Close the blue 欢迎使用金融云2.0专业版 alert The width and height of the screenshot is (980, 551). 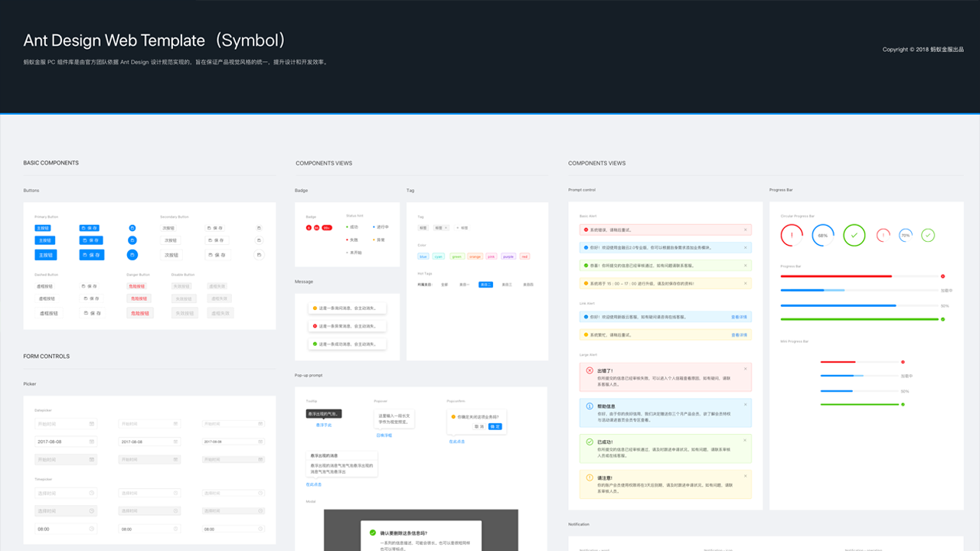click(x=745, y=247)
